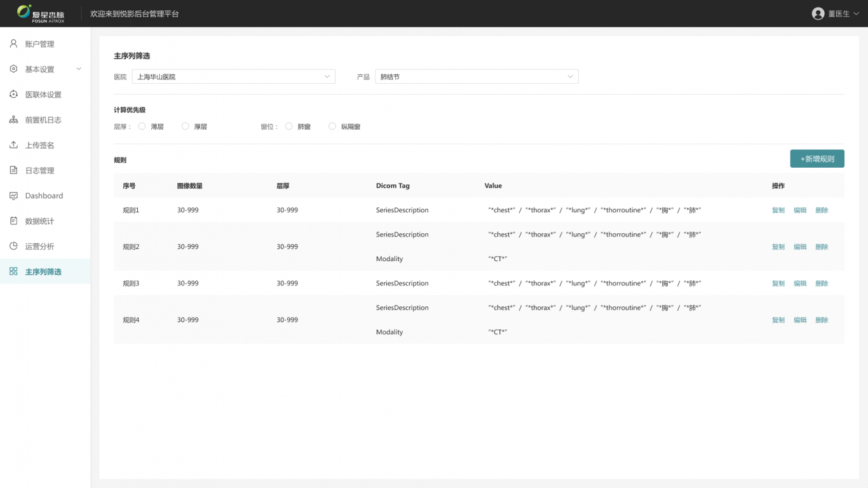
Task: Click the 图像数量 column header
Action: [x=190, y=186]
